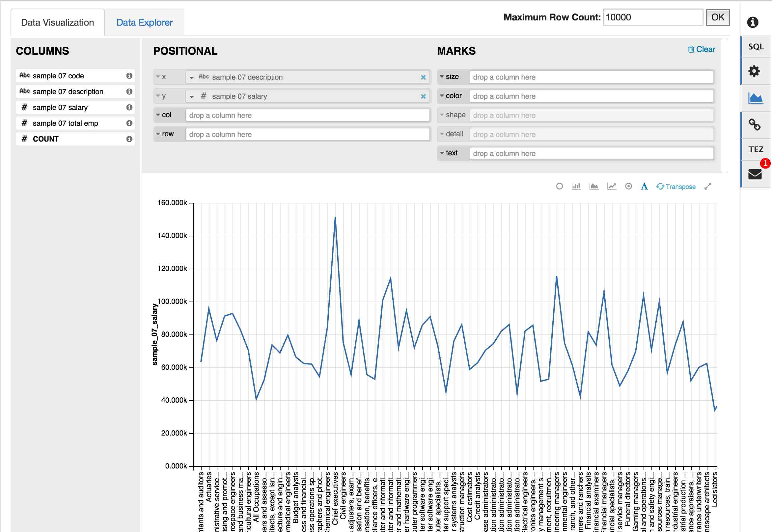
Task: Expand chart with fullscreen arrows icon
Action: pyautogui.click(x=708, y=186)
